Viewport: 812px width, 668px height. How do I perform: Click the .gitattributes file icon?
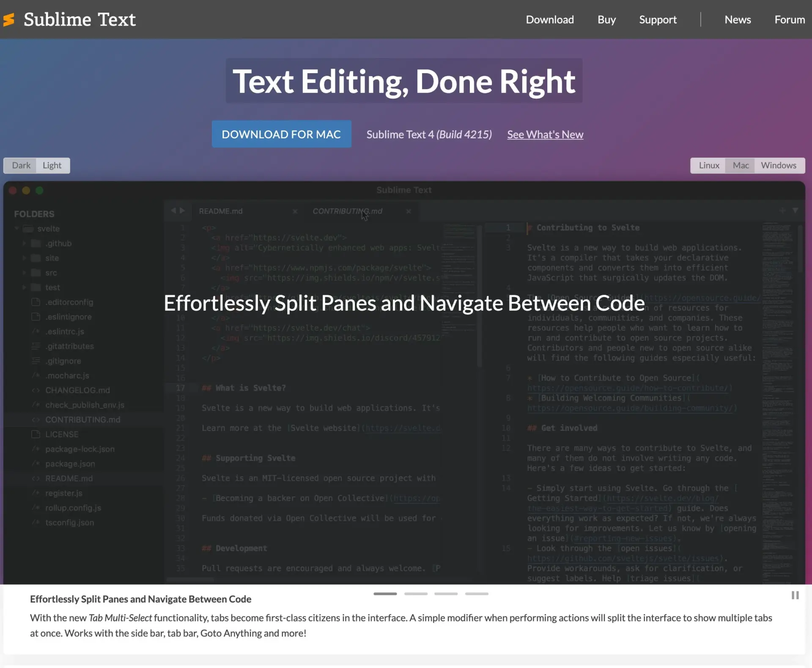(36, 346)
